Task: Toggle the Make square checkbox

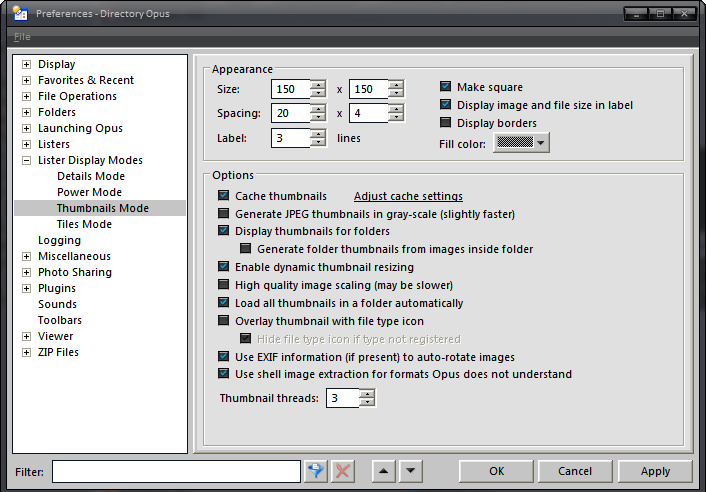Action: point(445,86)
